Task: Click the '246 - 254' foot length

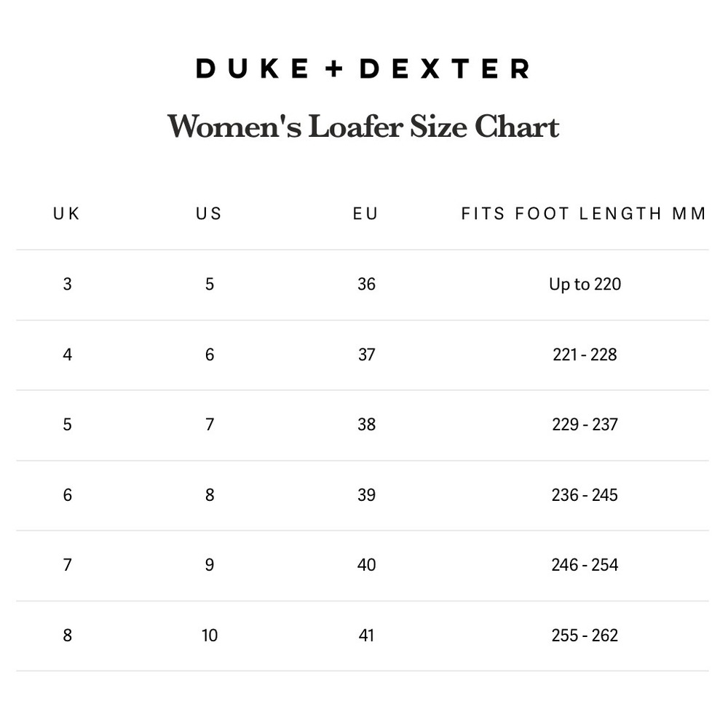Action: click(585, 565)
